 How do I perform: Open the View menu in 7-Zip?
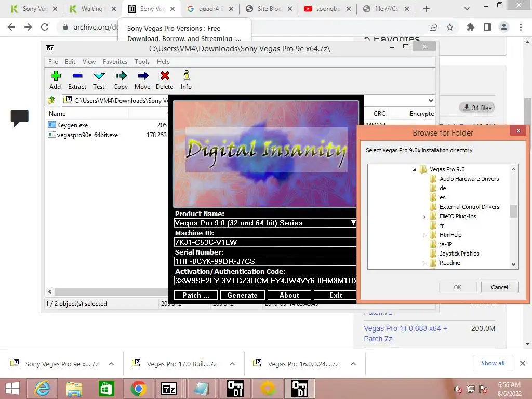[x=89, y=62]
